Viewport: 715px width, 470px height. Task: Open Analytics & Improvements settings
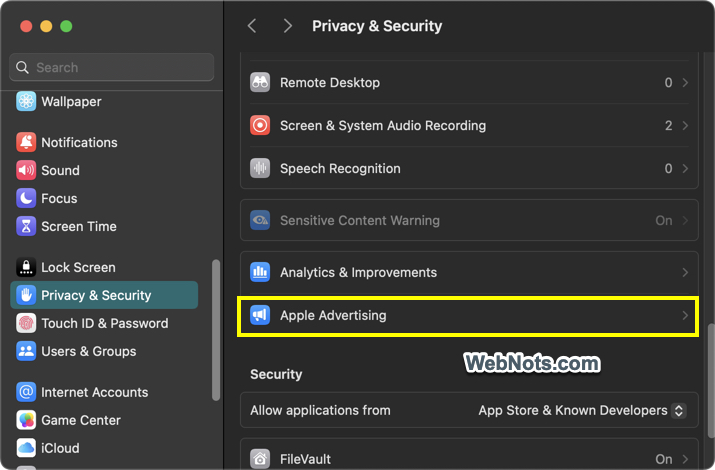[469, 272]
